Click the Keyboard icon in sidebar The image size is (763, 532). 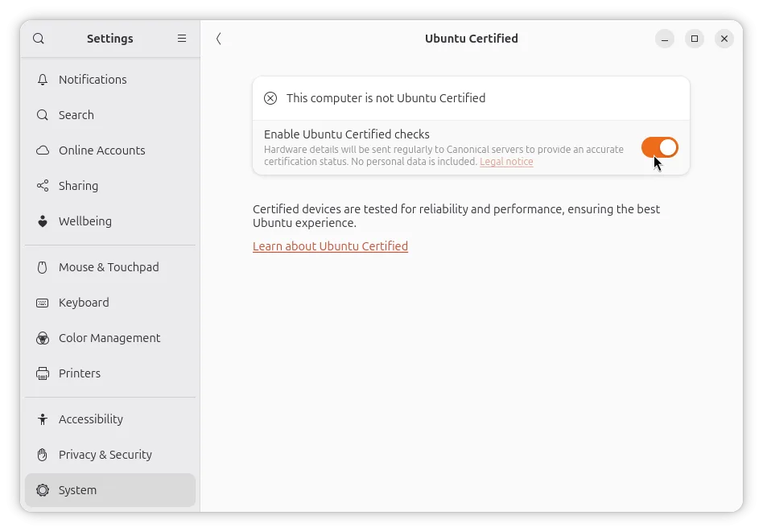click(43, 303)
